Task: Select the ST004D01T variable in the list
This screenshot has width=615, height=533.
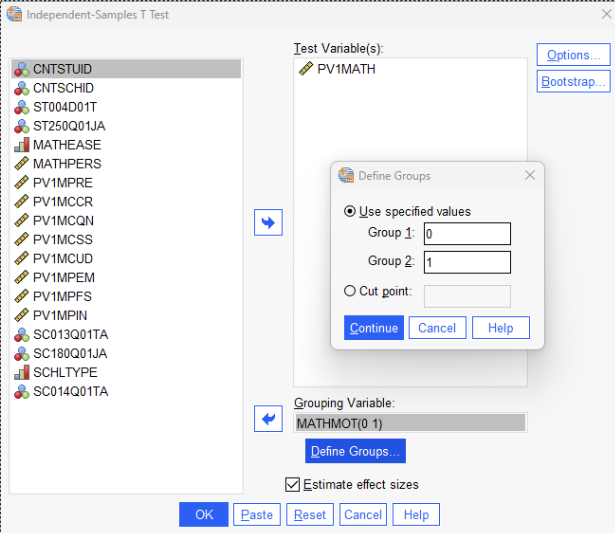Action: point(65,107)
